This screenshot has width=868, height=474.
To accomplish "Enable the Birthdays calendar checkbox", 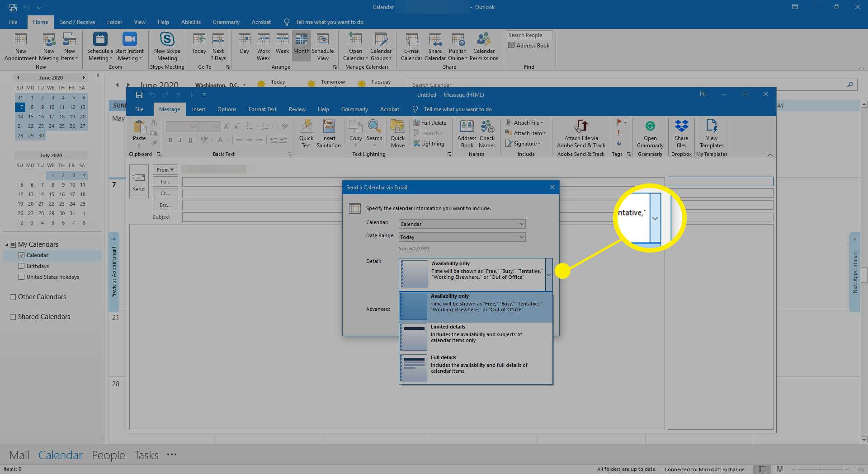I will pyautogui.click(x=21, y=266).
